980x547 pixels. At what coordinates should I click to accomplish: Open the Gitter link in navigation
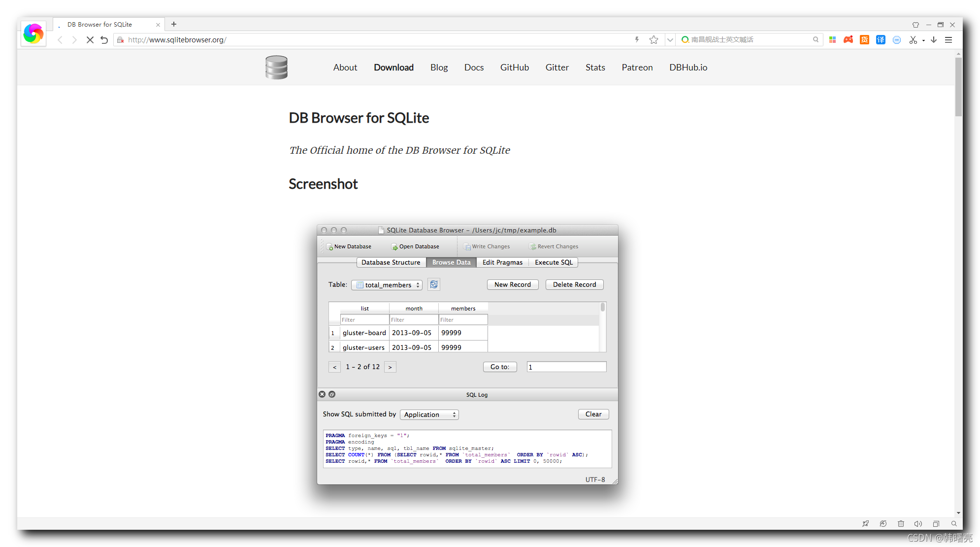point(557,68)
